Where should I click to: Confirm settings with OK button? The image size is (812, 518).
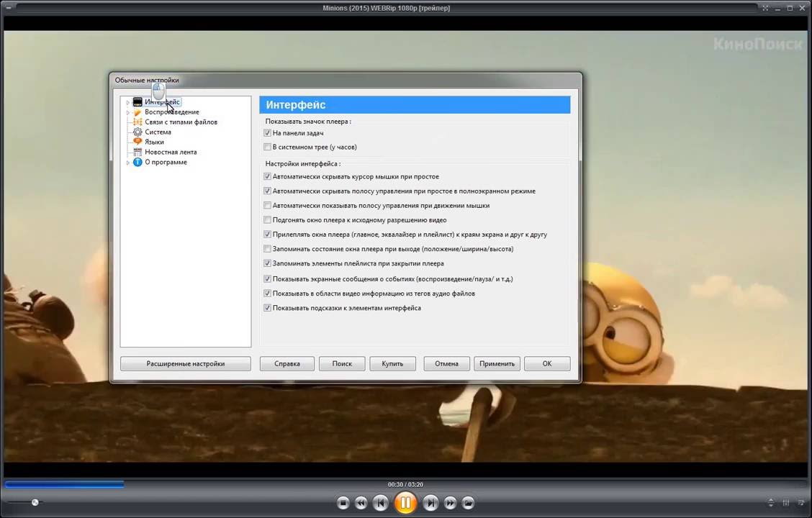click(547, 364)
